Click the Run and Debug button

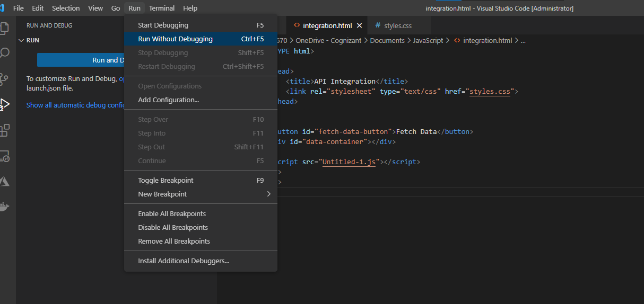click(81, 60)
